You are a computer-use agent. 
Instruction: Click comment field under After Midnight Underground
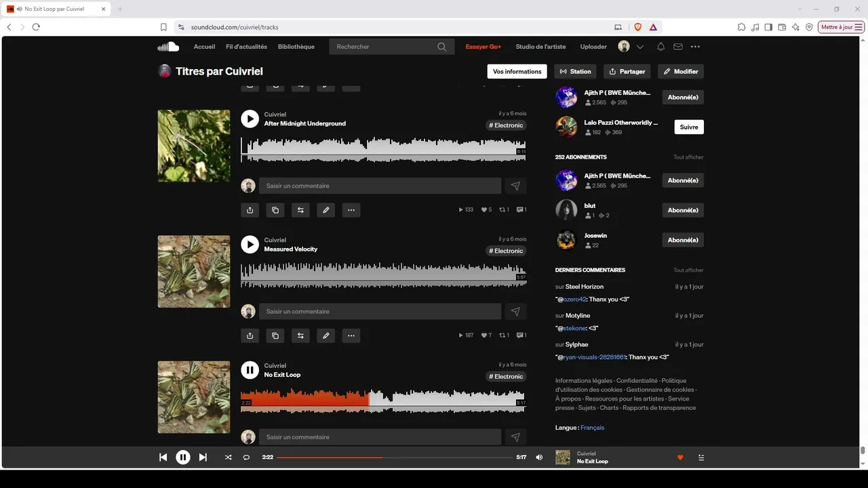click(380, 186)
